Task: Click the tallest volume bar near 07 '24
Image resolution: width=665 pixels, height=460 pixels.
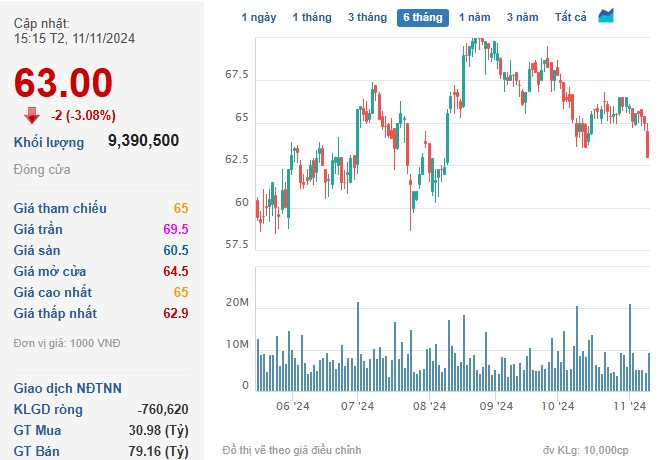Action: (358, 346)
